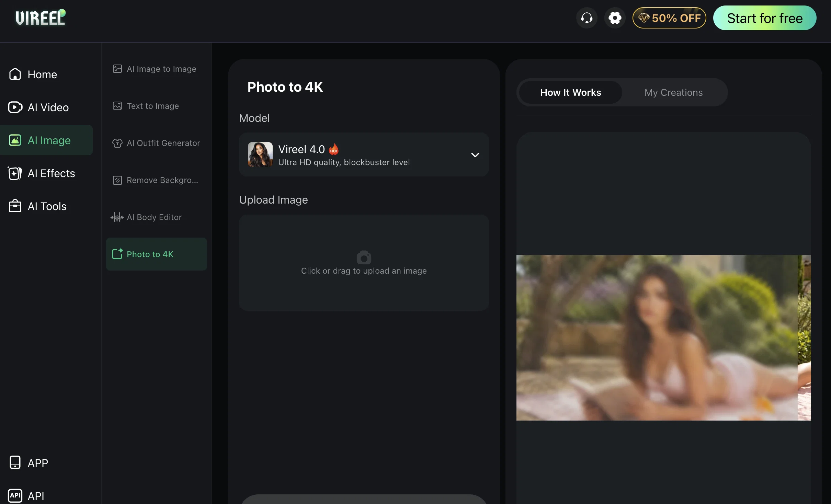This screenshot has height=504, width=831.
Task: Click Photo to 4K sparkle icon
Action: (117, 254)
